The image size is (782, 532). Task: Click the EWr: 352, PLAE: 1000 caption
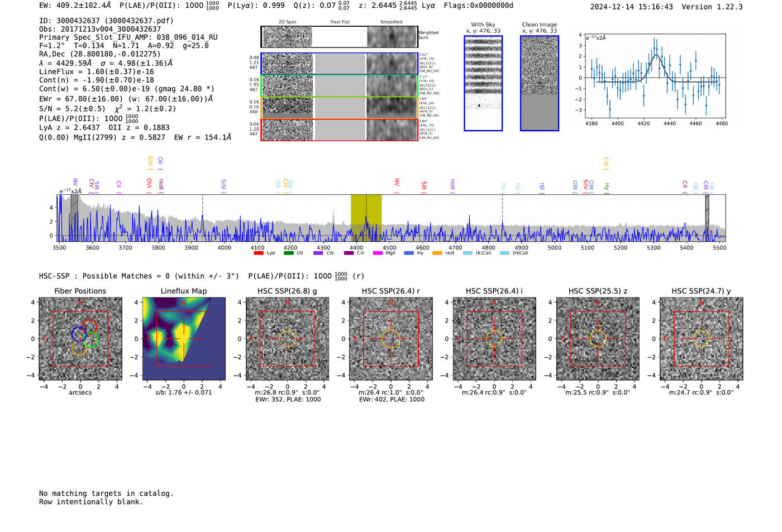[x=288, y=399]
